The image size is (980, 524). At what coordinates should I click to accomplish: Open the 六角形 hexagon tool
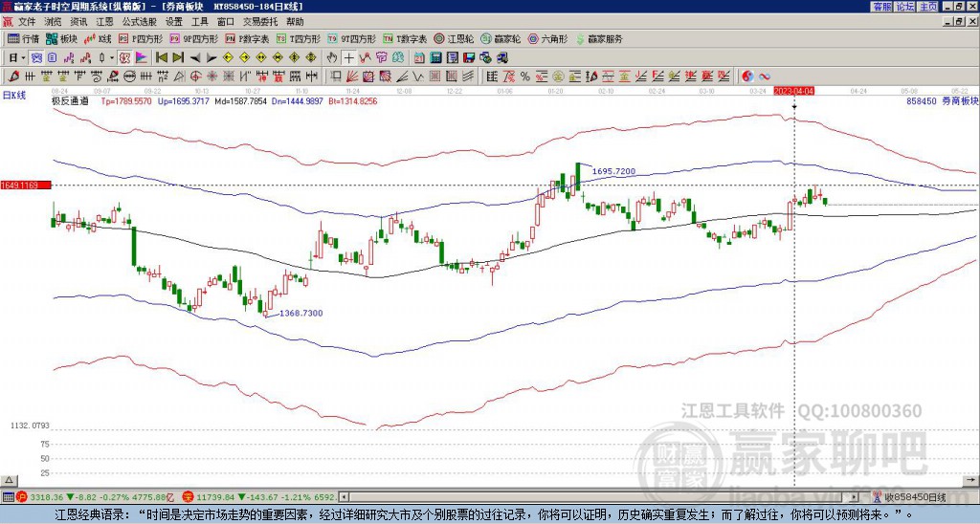click(548, 38)
